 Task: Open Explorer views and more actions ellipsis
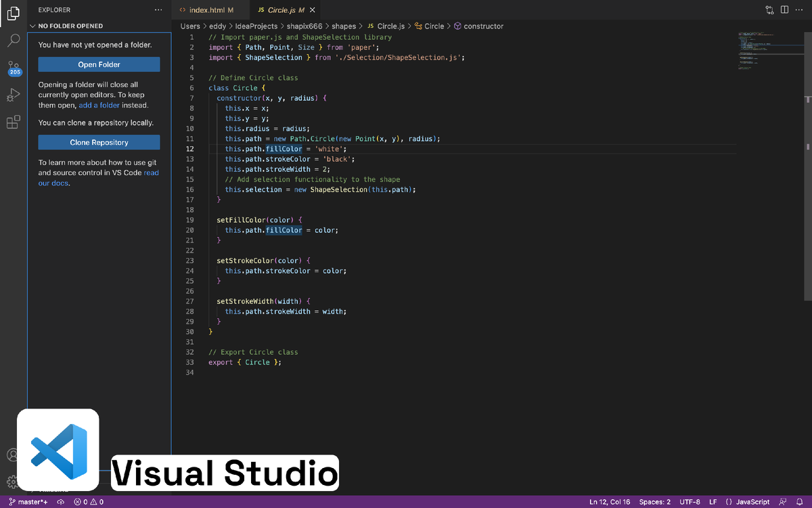click(x=158, y=10)
